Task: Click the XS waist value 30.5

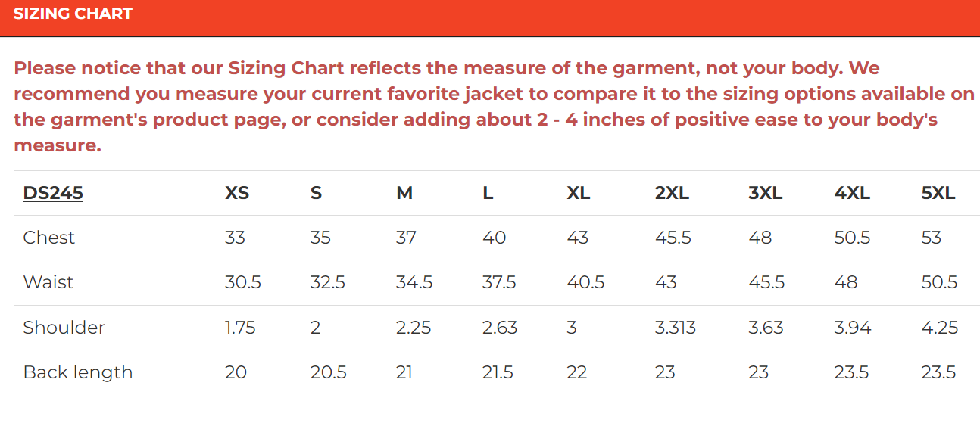Action: point(243,282)
